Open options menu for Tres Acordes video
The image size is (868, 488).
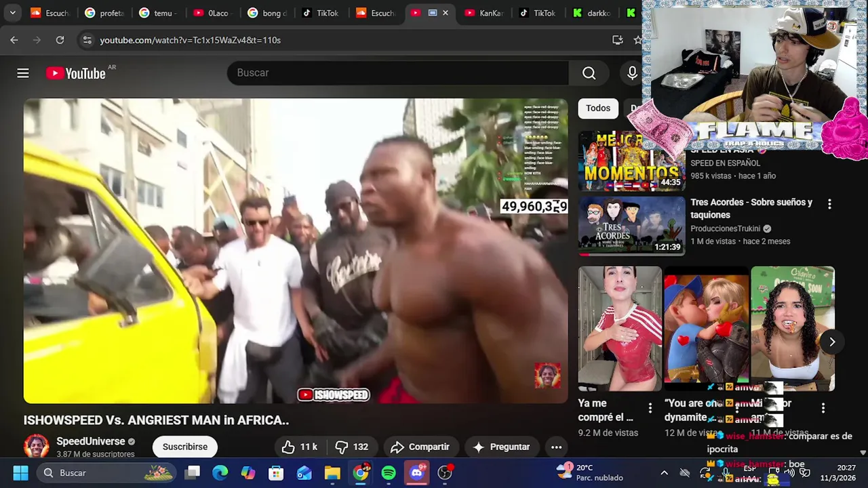(x=829, y=203)
